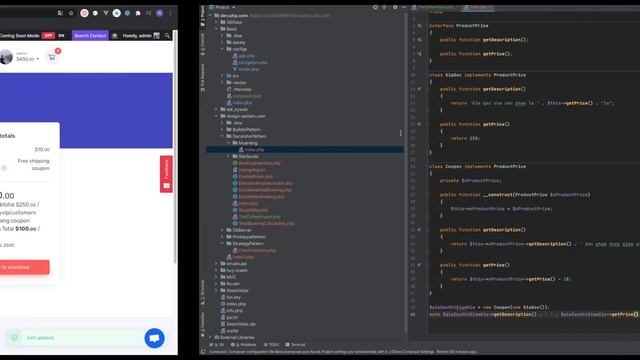Screen dimensions: 640x360
Task: Open the Problems tool window
Action: [x=244, y=344]
